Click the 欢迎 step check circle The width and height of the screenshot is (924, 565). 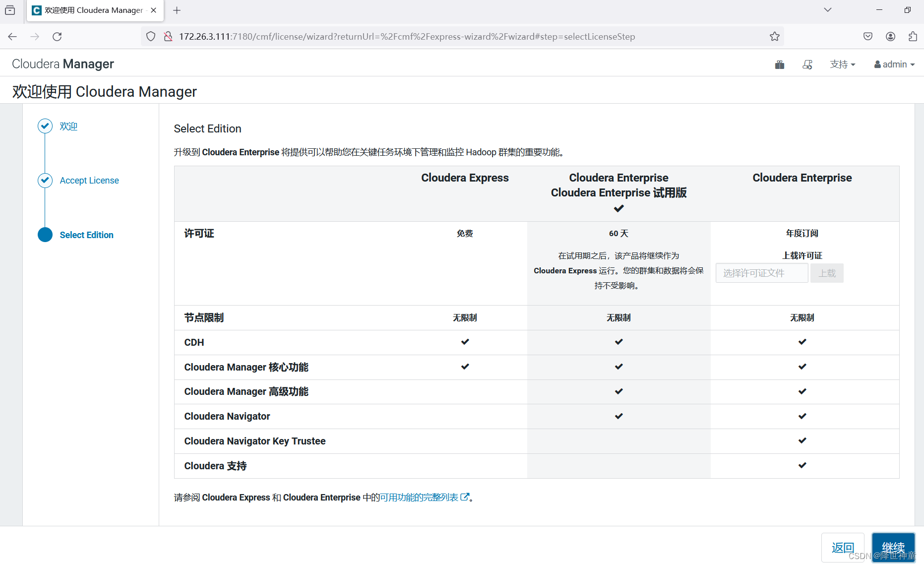point(45,126)
